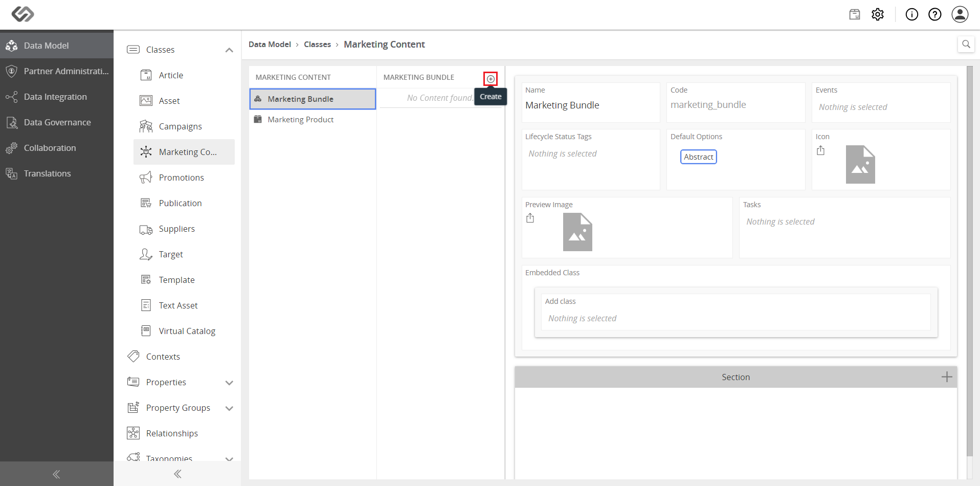Click the Data Governance document icon
980x486 pixels.
(x=12, y=122)
